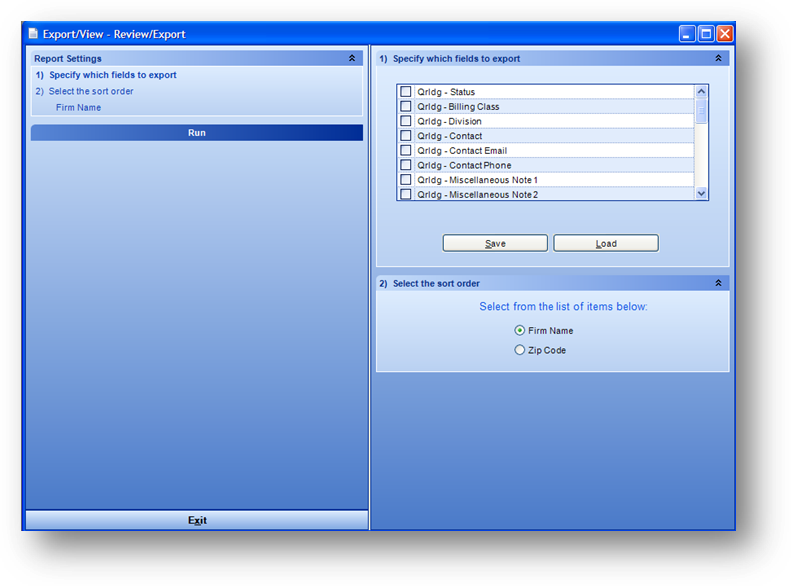The height and width of the screenshot is (586, 791).
Task: Click the fields list scroll up arrow
Action: [x=701, y=92]
